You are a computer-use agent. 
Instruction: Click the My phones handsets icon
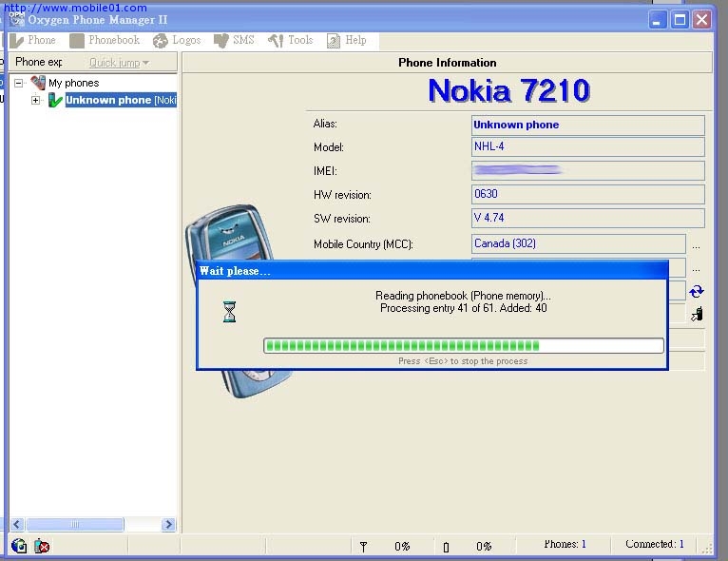(x=38, y=83)
